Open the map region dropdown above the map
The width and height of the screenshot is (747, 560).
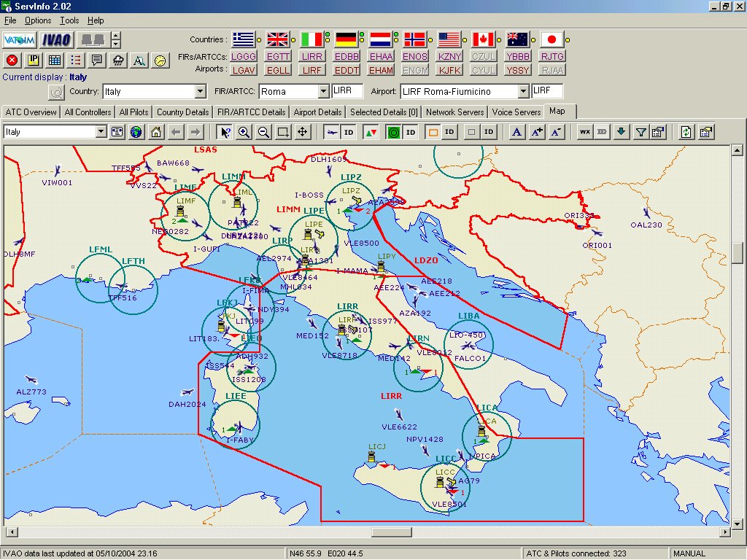coord(101,132)
